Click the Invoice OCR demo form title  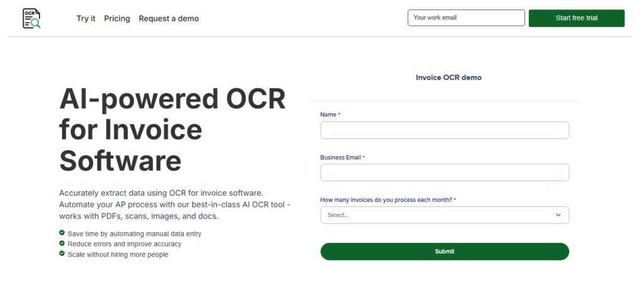coord(448,77)
